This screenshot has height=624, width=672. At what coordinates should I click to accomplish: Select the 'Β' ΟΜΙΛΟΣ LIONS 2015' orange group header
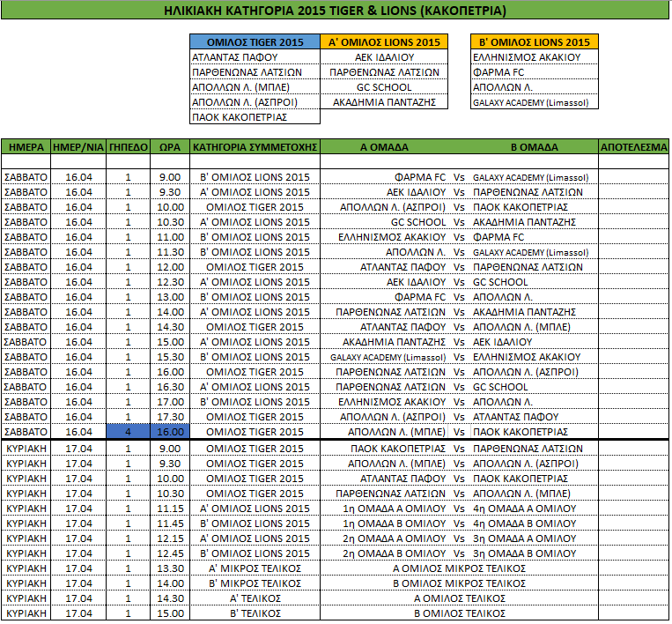(535, 42)
